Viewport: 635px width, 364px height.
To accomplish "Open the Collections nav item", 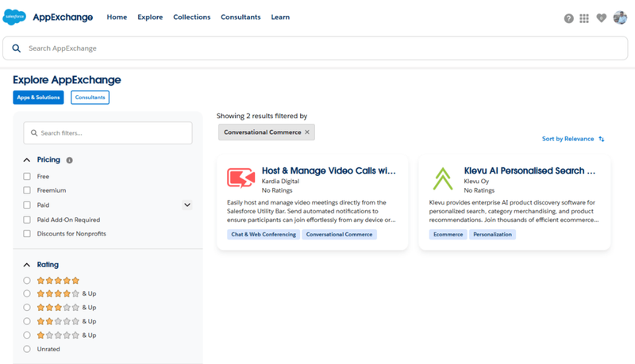I will pyautogui.click(x=192, y=17).
